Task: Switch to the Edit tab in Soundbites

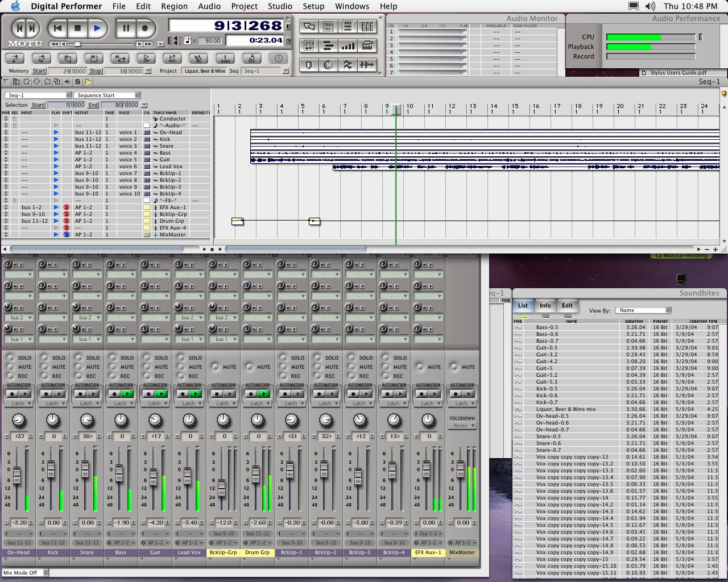Action: pos(567,305)
